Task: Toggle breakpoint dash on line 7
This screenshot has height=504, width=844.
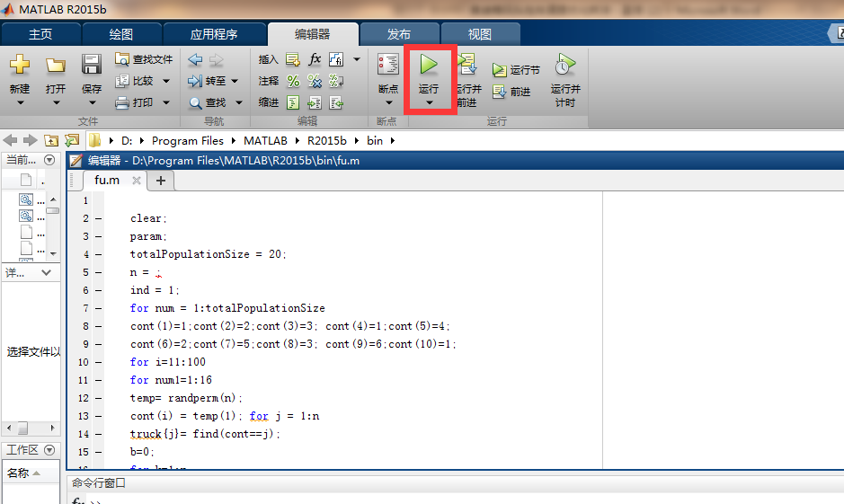Action: point(99,309)
